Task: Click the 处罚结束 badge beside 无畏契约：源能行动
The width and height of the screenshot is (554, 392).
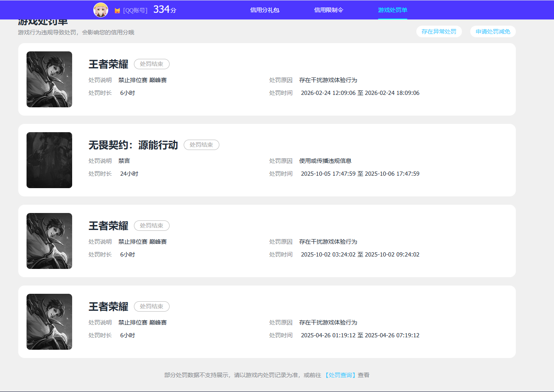Action: [202, 145]
